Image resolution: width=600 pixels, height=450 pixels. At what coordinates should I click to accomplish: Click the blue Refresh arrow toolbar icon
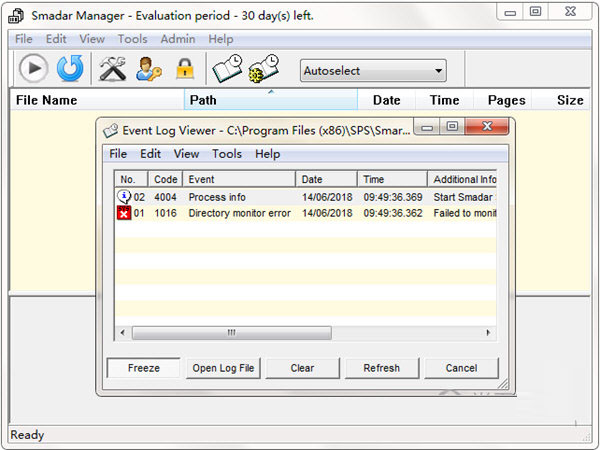click(70, 68)
